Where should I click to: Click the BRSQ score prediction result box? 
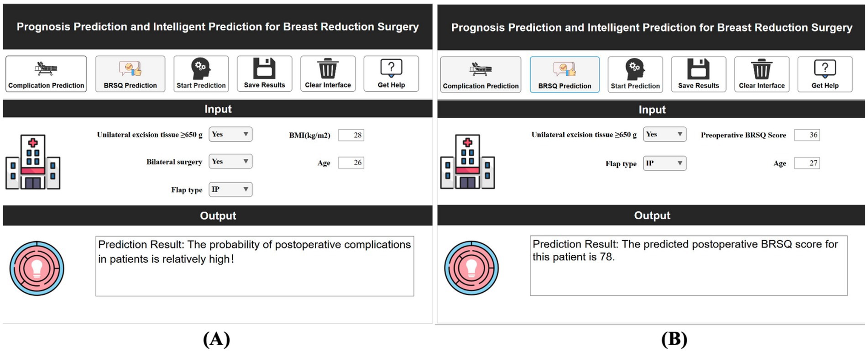click(688, 265)
